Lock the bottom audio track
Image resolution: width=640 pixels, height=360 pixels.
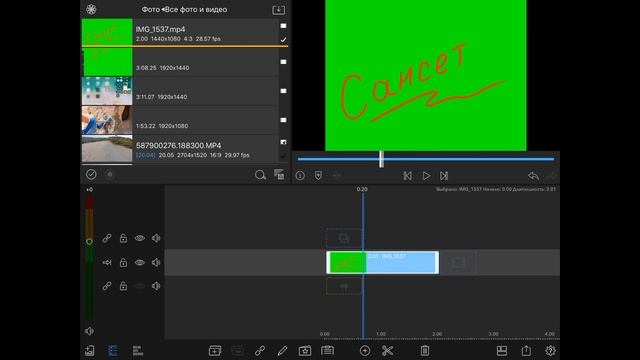(123, 286)
